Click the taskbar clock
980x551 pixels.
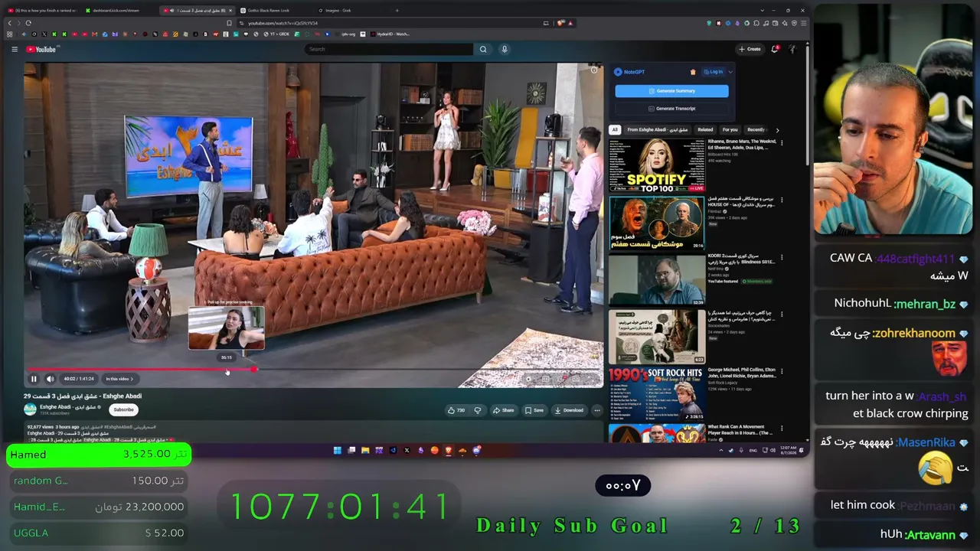click(x=789, y=450)
